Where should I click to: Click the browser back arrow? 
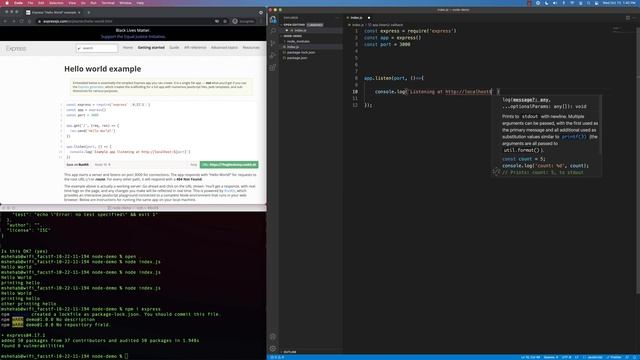6,21
